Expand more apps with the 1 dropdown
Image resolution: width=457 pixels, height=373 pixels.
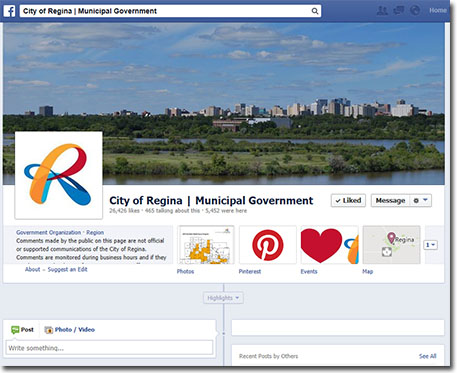[x=430, y=245]
